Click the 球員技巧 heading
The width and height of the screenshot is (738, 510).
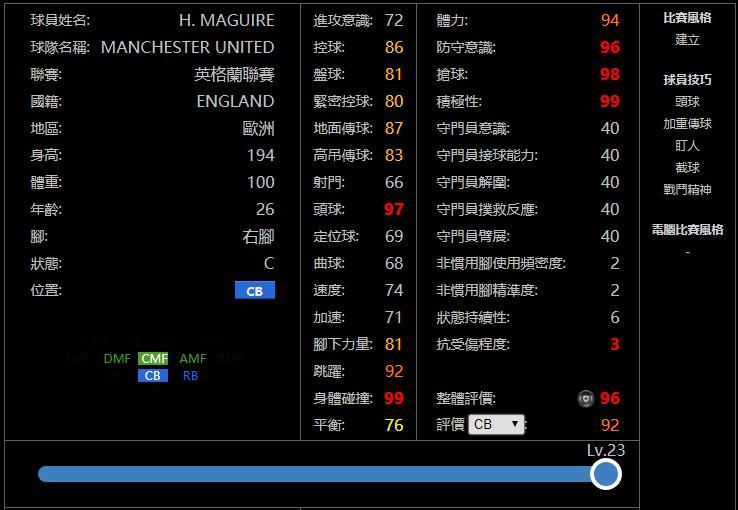tap(687, 80)
